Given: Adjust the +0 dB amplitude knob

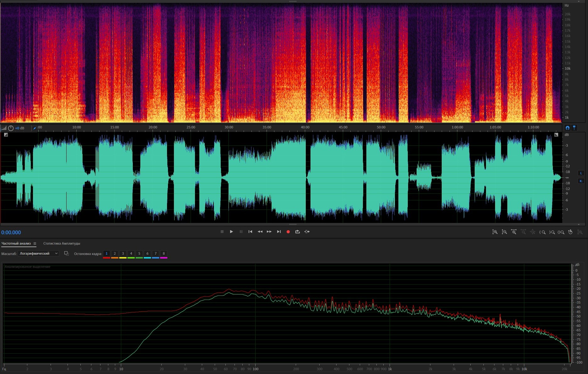Looking at the screenshot, I should (11, 128).
